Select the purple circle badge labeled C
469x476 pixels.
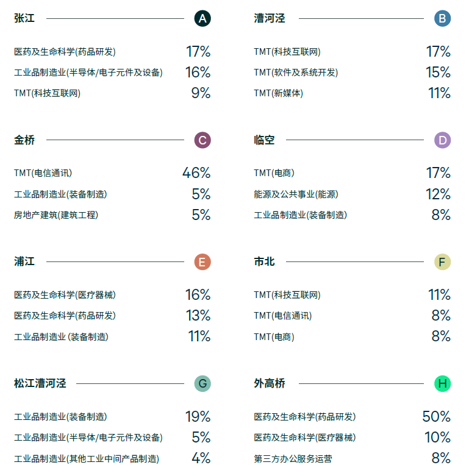[x=202, y=140]
